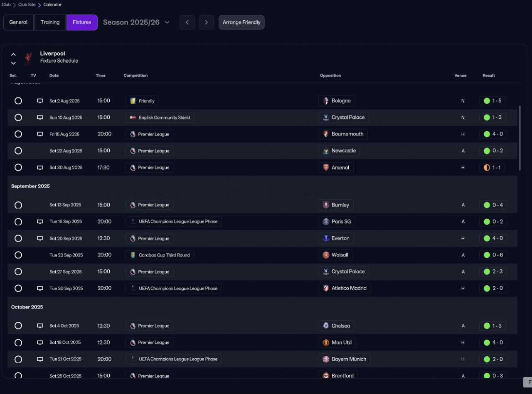The height and width of the screenshot is (394, 532).
Task: Click the 17:30 kick-off time
Action: [x=104, y=168]
